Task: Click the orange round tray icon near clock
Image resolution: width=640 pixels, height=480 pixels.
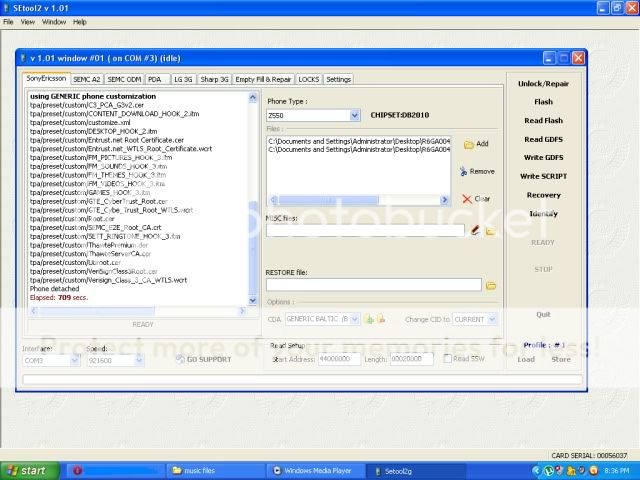Action: click(593, 471)
